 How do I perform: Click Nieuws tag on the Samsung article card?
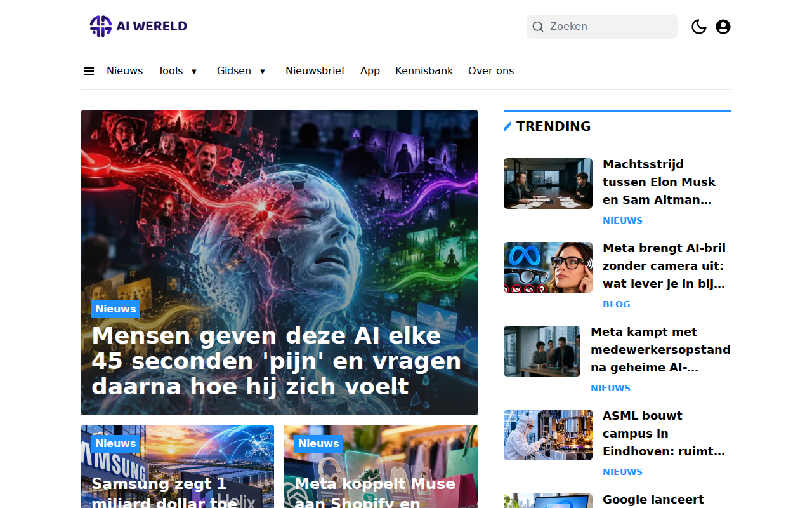[115, 444]
